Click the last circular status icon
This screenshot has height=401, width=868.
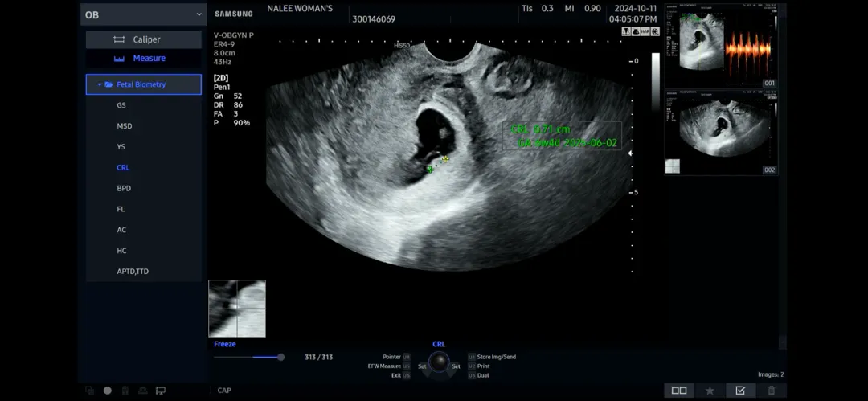pyautogui.click(x=655, y=31)
